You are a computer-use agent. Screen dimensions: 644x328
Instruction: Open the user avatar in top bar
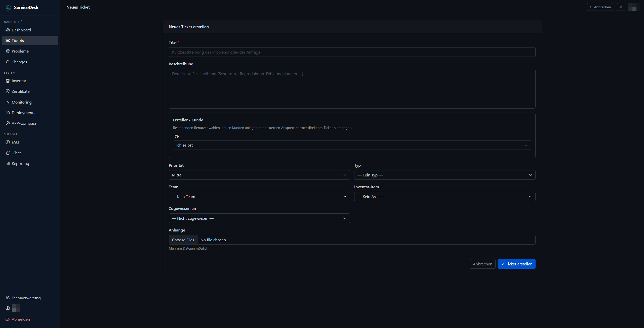click(634, 7)
